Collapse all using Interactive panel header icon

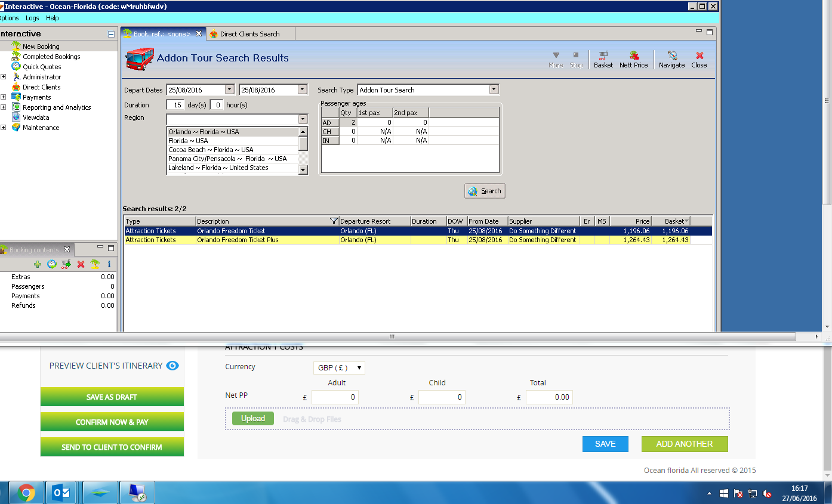point(110,34)
